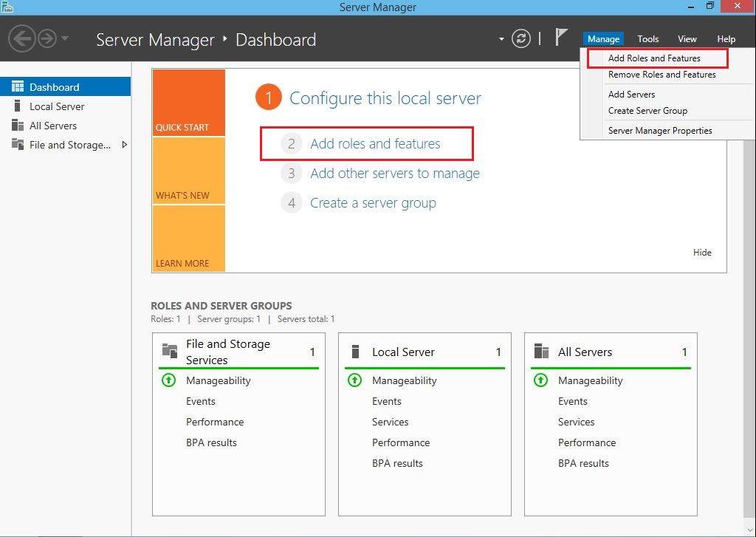This screenshot has height=537, width=756.
Task: Select Server Manager Properties from the Manage menu
Action: click(x=659, y=130)
